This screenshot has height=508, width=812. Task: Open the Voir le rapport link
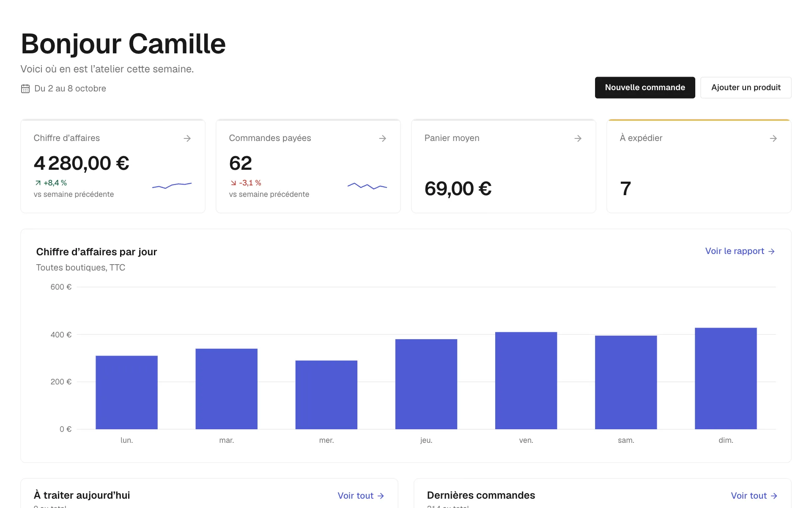[x=740, y=251]
